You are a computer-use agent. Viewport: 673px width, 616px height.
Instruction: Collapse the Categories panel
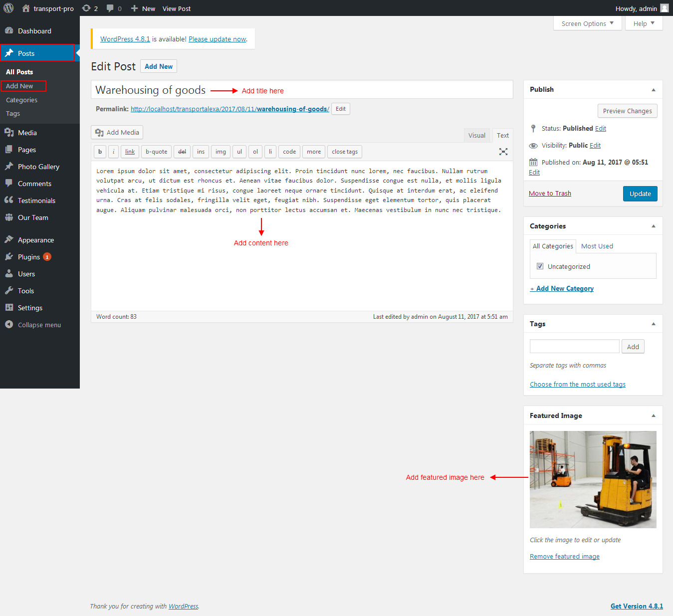click(654, 226)
